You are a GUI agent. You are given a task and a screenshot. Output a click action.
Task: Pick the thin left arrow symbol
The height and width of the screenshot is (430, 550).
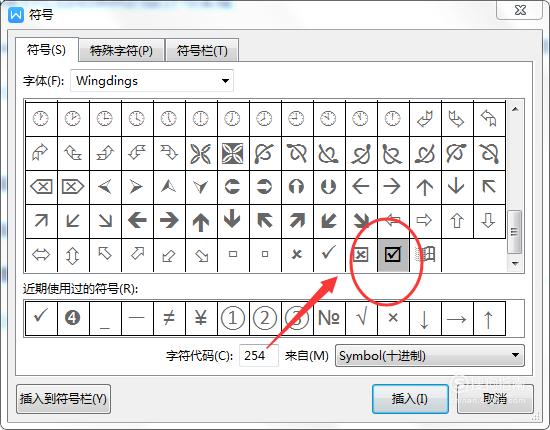pyautogui.click(x=361, y=187)
